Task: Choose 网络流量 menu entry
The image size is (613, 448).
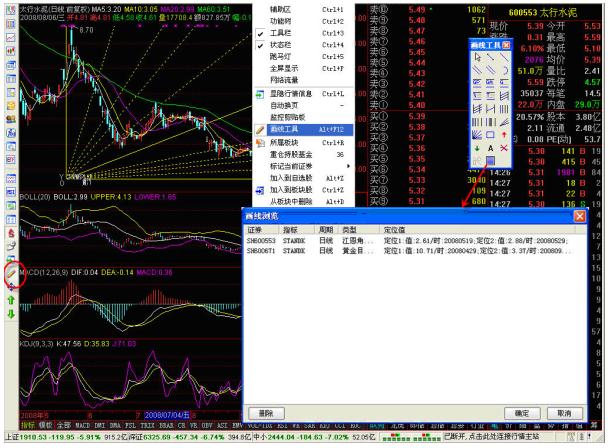Action: (x=303, y=80)
